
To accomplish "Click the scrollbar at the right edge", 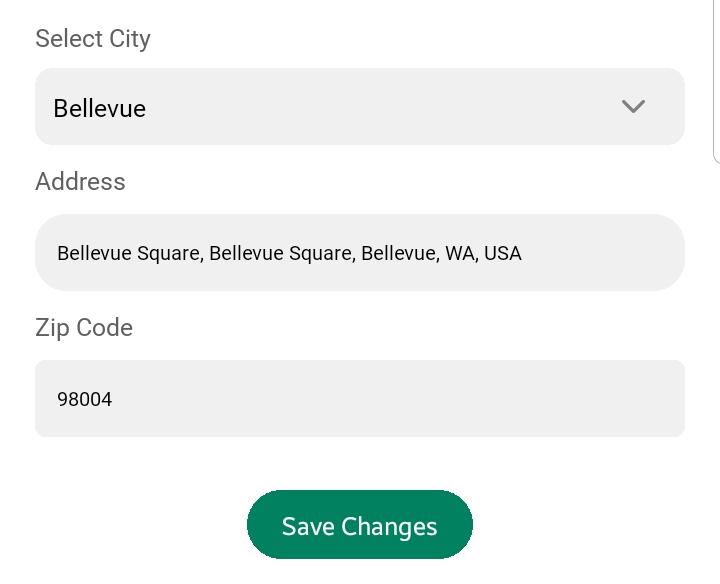I will [x=716, y=80].
